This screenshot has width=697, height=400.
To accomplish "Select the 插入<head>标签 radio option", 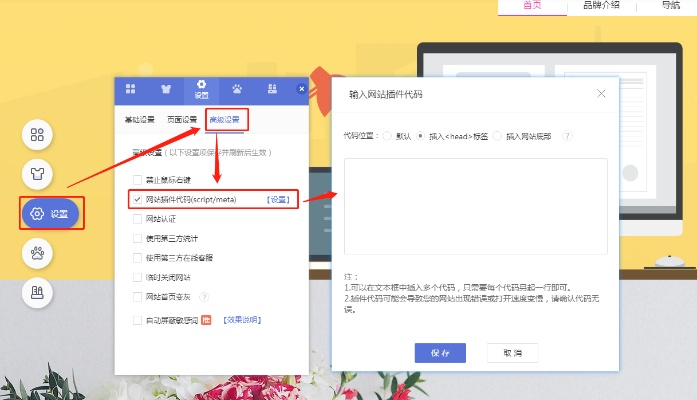I will click(420, 136).
